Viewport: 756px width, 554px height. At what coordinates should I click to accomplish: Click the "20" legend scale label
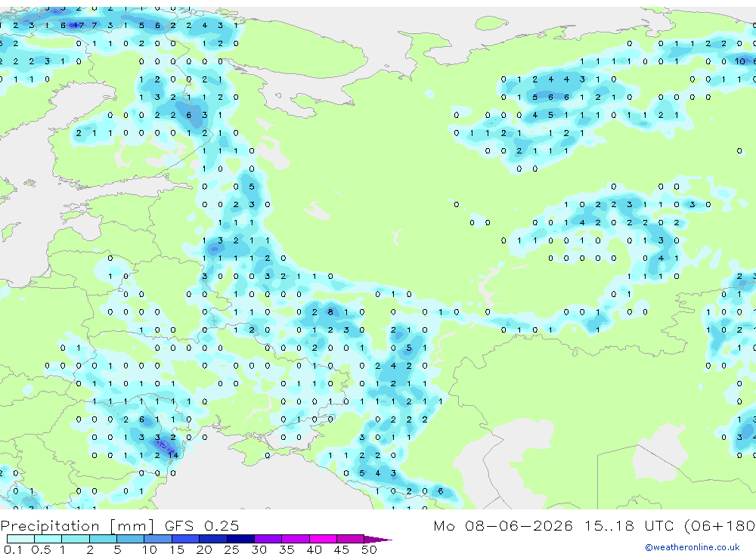(x=204, y=549)
